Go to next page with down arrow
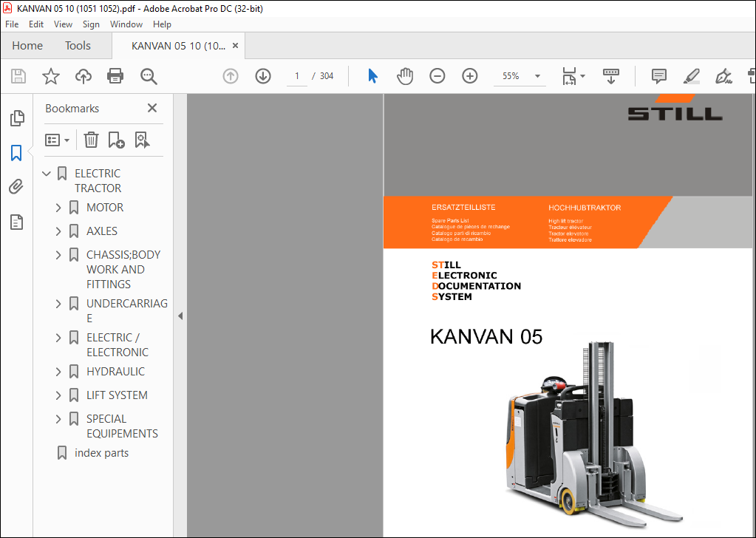This screenshot has width=756, height=538. pyautogui.click(x=263, y=76)
